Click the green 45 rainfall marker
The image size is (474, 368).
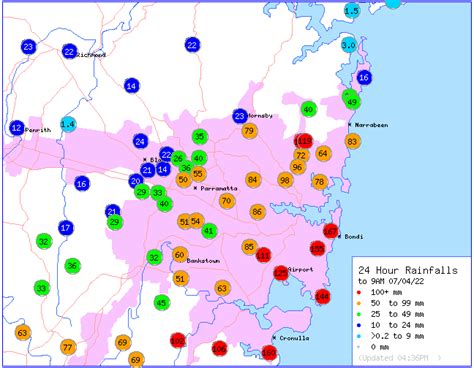pyautogui.click(x=162, y=303)
